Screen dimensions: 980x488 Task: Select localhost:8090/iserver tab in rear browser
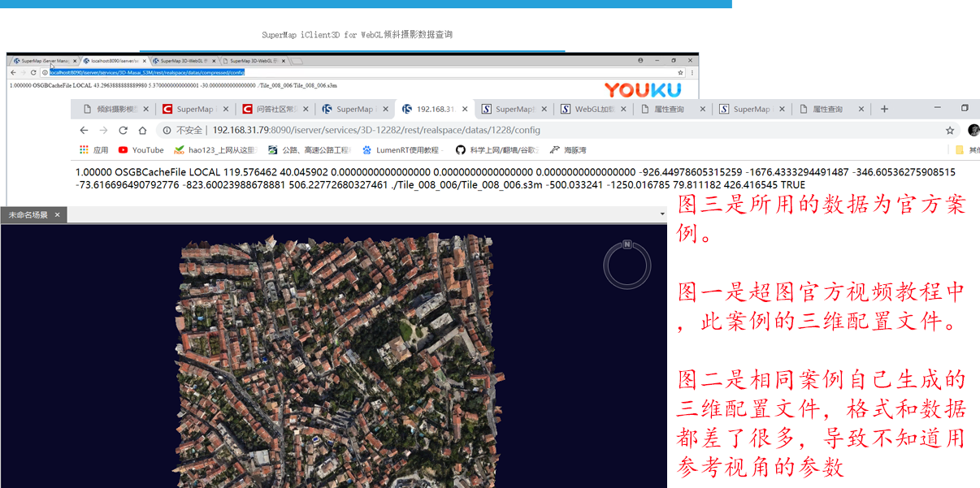pyautogui.click(x=115, y=61)
